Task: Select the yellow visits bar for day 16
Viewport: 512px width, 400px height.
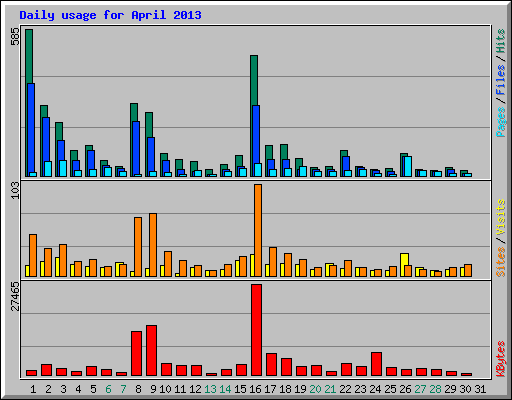Action: [x=252, y=266]
